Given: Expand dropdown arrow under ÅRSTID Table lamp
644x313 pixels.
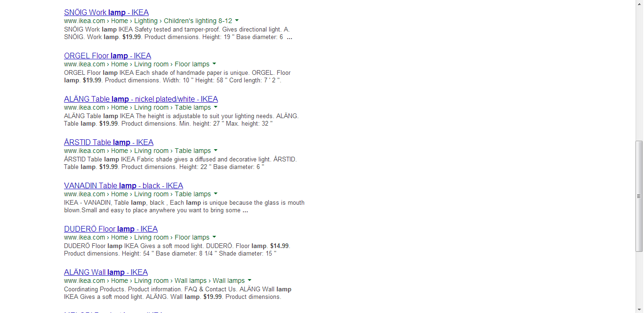Looking at the screenshot, I should (216, 151).
